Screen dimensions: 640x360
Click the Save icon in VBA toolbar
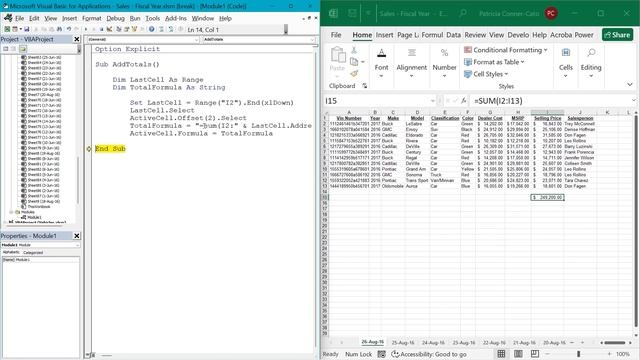(x=27, y=29)
